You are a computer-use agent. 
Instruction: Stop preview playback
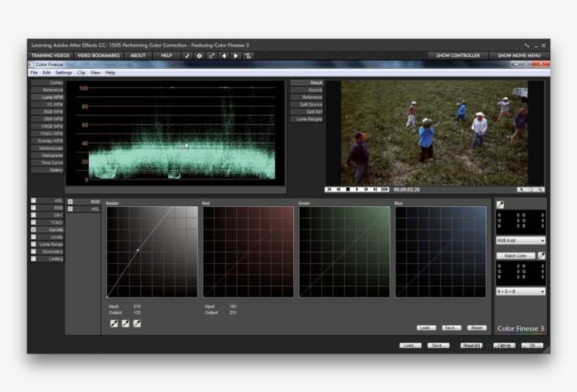pos(348,189)
